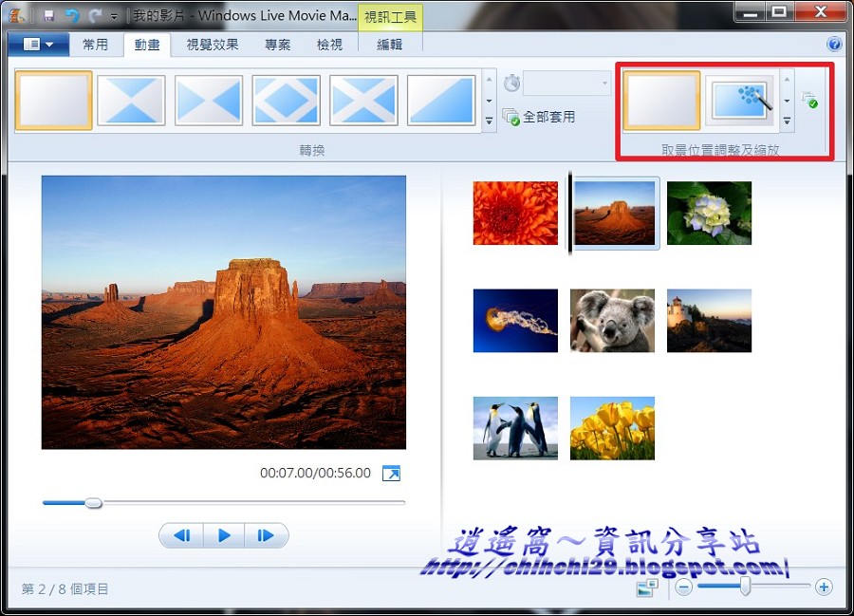Select the no pan and zoom option
854x616 pixels.
point(661,101)
